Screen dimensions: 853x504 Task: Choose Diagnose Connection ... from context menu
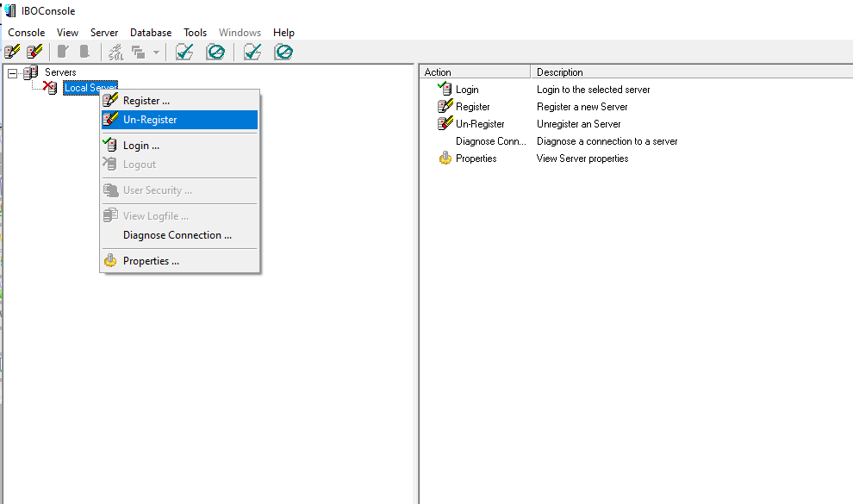pyautogui.click(x=179, y=235)
